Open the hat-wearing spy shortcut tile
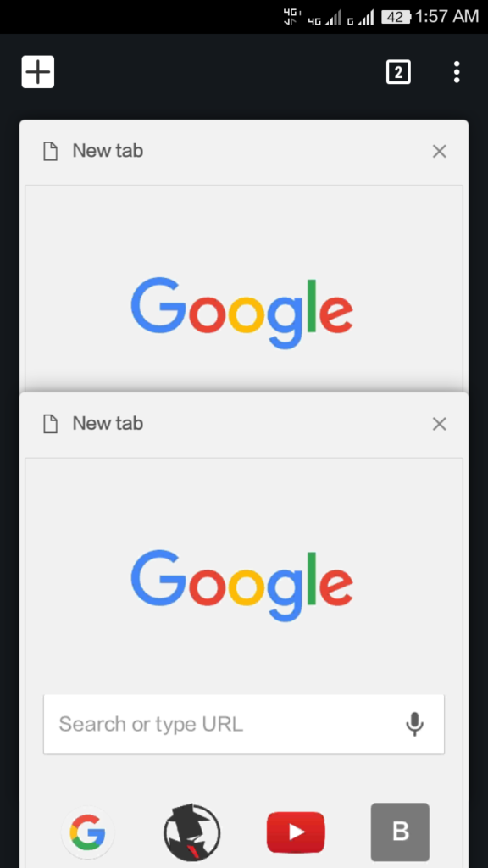488x868 pixels. [191, 832]
